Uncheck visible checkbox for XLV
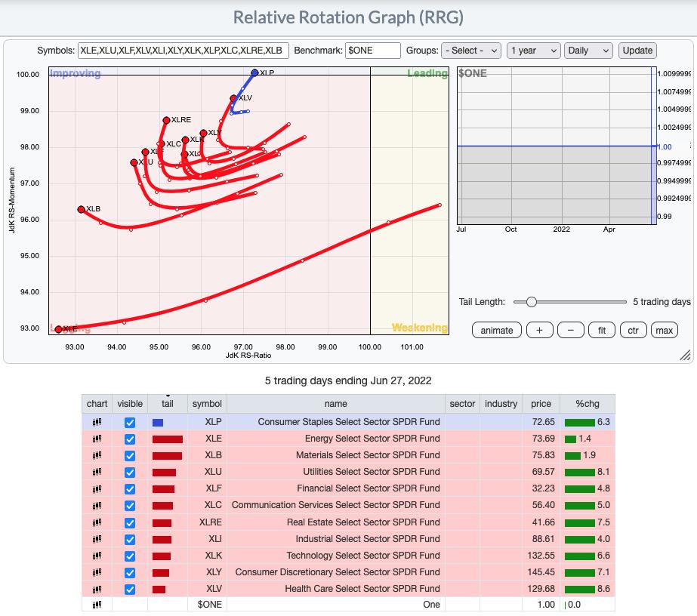697x616 pixels. [x=130, y=590]
